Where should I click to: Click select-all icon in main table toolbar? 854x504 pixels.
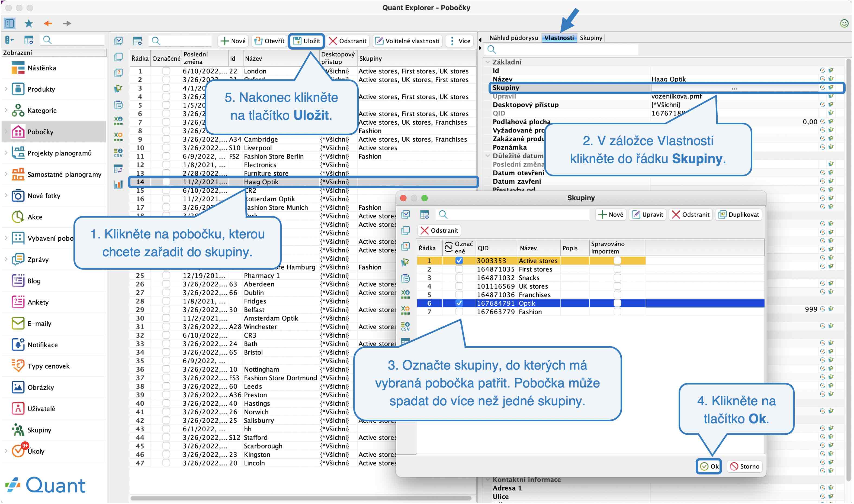pos(118,41)
